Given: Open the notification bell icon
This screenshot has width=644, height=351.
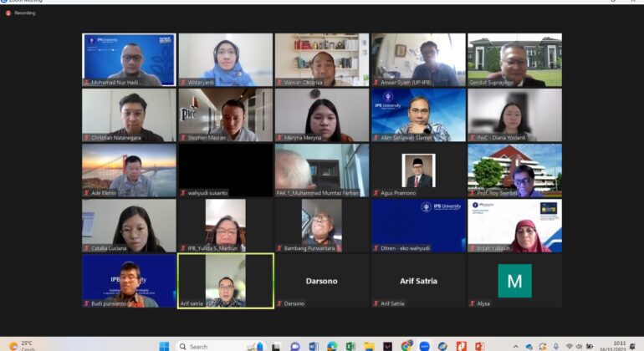Looking at the screenshot, I should pyautogui.click(x=632, y=347).
